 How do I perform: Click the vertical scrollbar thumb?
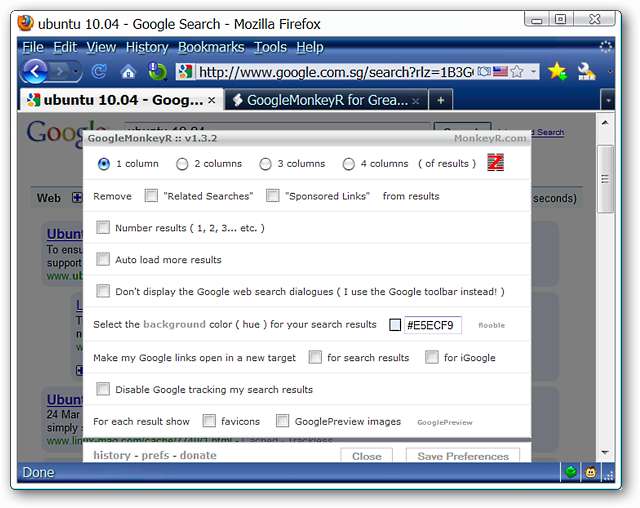pos(605,179)
